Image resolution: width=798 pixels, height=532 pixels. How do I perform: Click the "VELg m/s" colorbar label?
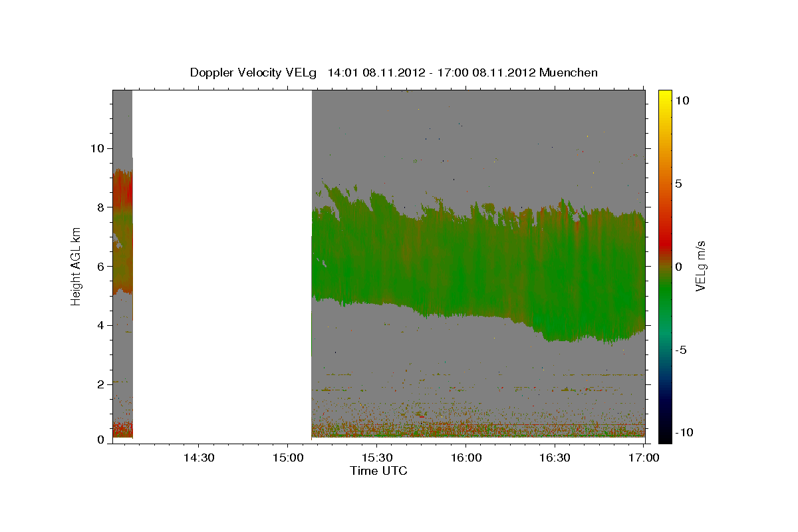click(x=700, y=265)
